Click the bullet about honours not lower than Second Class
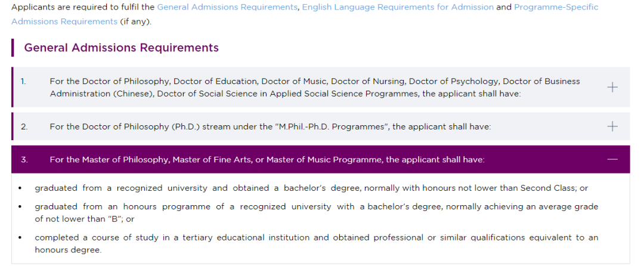Screen dimensions: 644x266 (311, 188)
